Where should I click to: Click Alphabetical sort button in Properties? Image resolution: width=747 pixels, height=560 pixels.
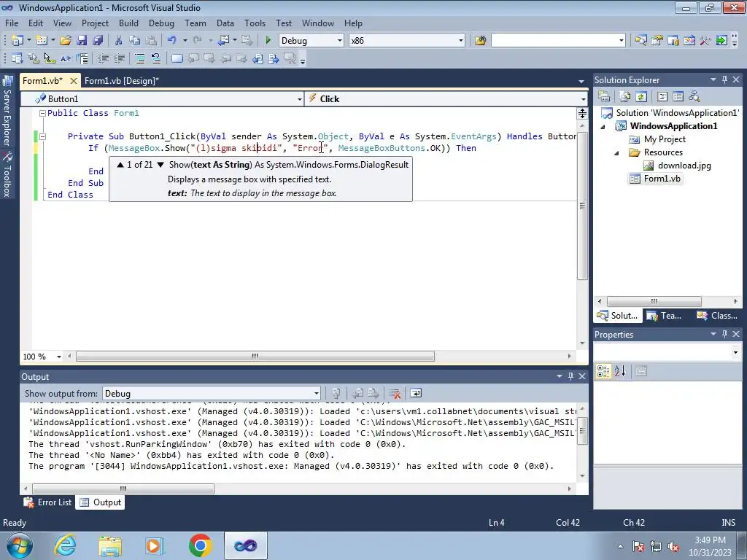pyautogui.click(x=620, y=371)
